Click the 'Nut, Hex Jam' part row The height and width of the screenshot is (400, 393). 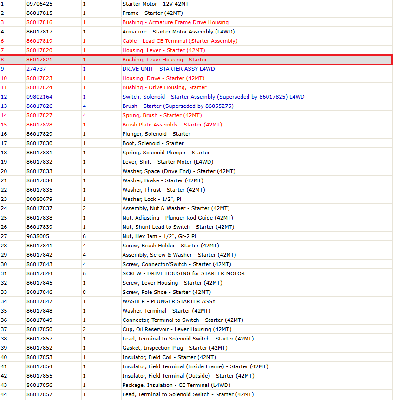196,236
